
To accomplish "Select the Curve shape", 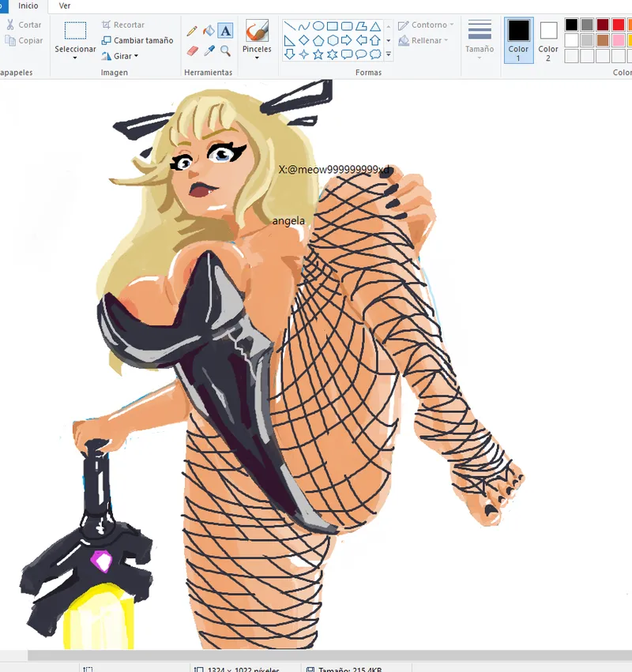I will pyautogui.click(x=304, y=27).
